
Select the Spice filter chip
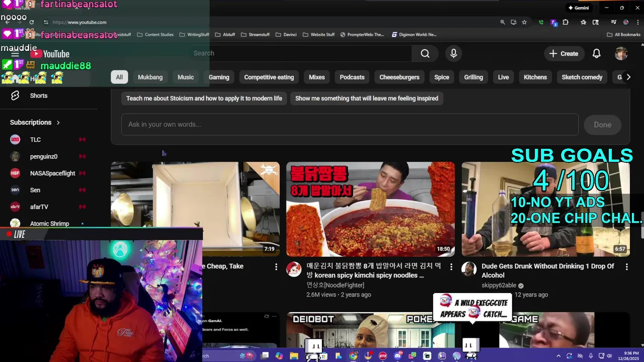pyautogui.click(x=442, y=77)
